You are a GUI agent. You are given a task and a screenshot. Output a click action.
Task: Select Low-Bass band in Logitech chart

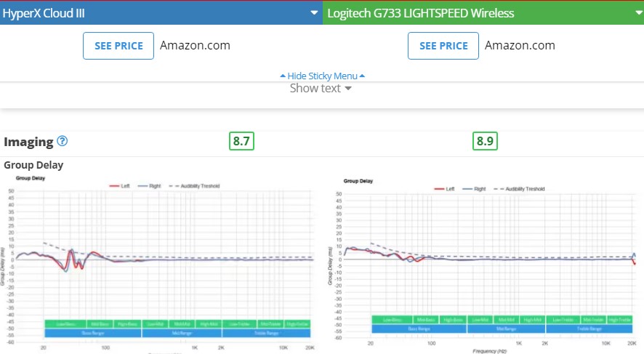393,320
